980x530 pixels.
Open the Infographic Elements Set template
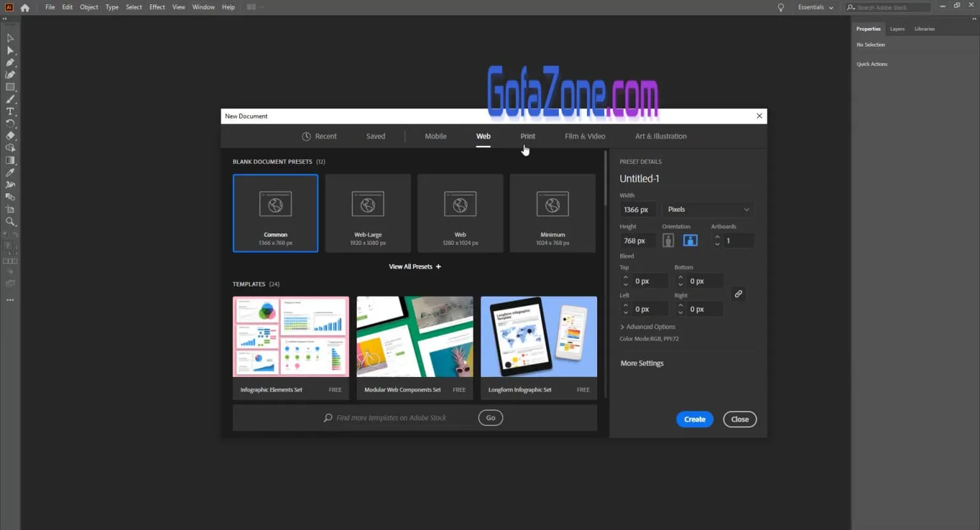[291, 348]
